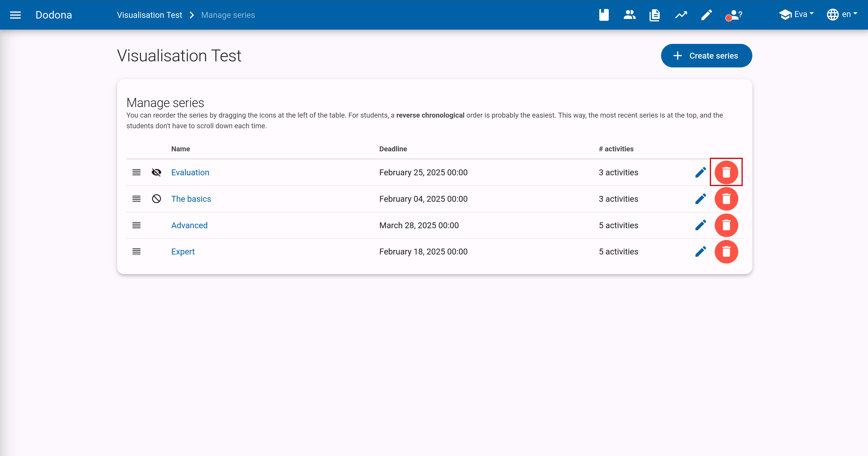Expand the Eva user dropdown

pos(796,14)
